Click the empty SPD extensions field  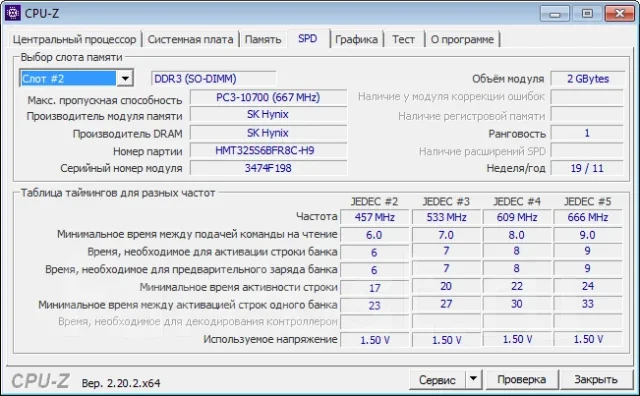[587, 151]
